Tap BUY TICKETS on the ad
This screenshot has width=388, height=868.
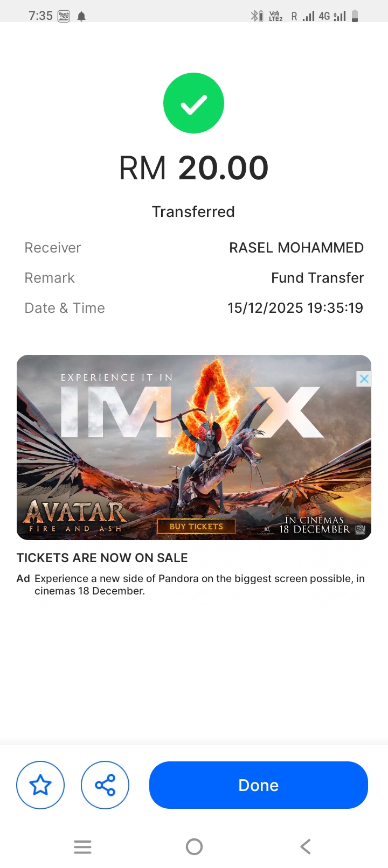click(x=196, y=527)
